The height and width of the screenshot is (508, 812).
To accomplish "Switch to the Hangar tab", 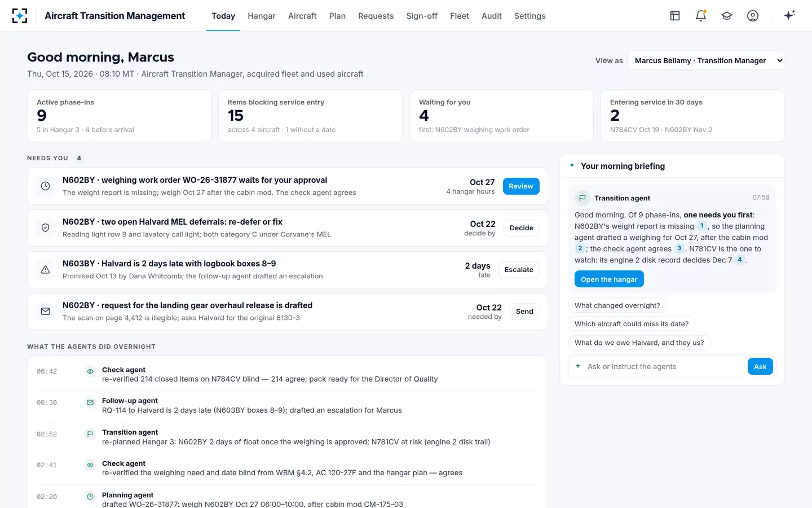I will click(x=262, y=16).
